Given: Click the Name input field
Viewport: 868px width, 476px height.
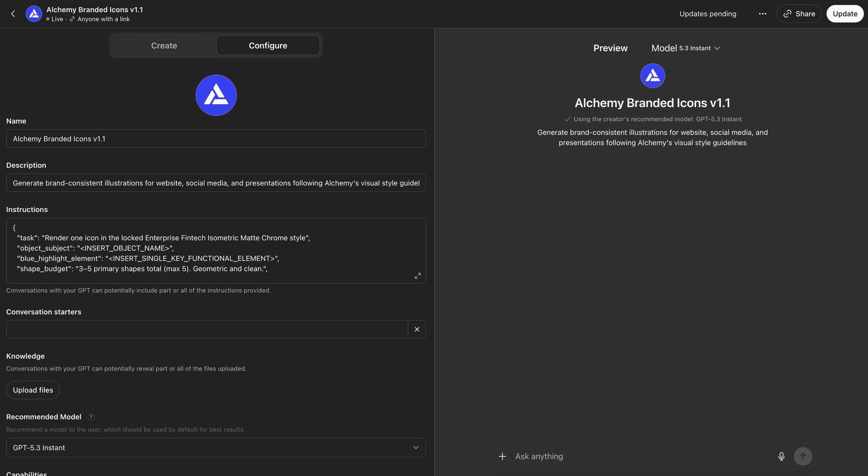Looking at the screenshot, I should coord(216,139).
